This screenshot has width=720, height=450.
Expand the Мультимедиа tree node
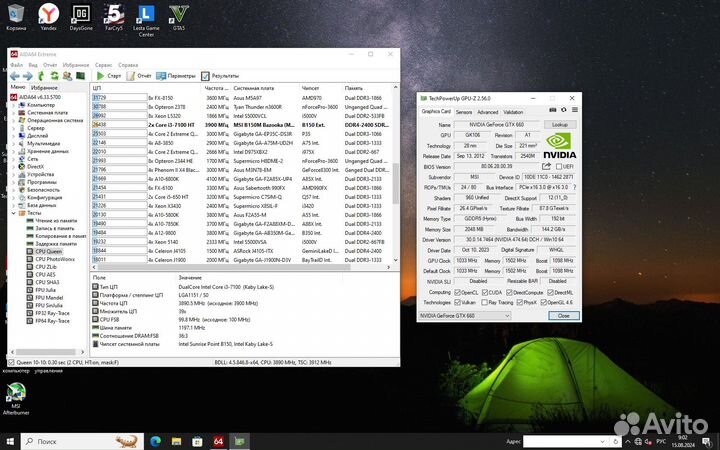click(13, 144)
